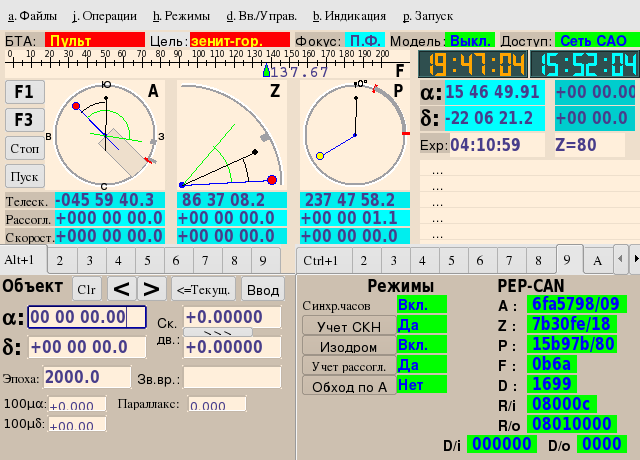The height and width of the screenshot is (460, 640).
Task: Toggle the Обход по А mode
Action: tap(348, 387)
